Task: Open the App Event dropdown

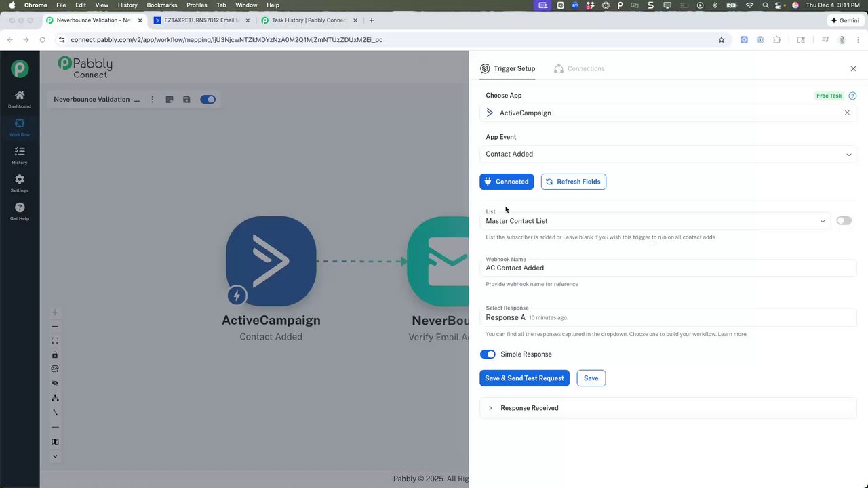Action: pos(668,154)
